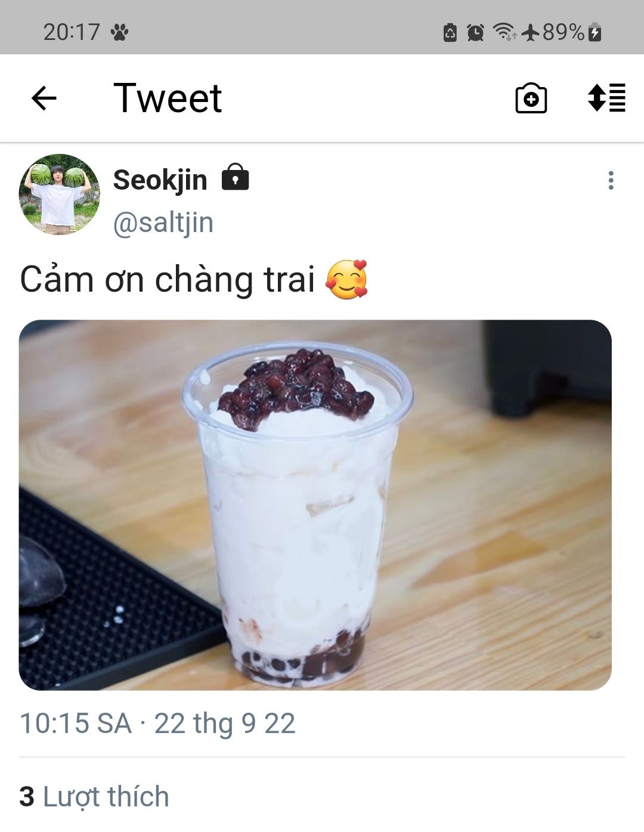Tap the battery charging icon
644x832 pixels.
coord(595,32)
